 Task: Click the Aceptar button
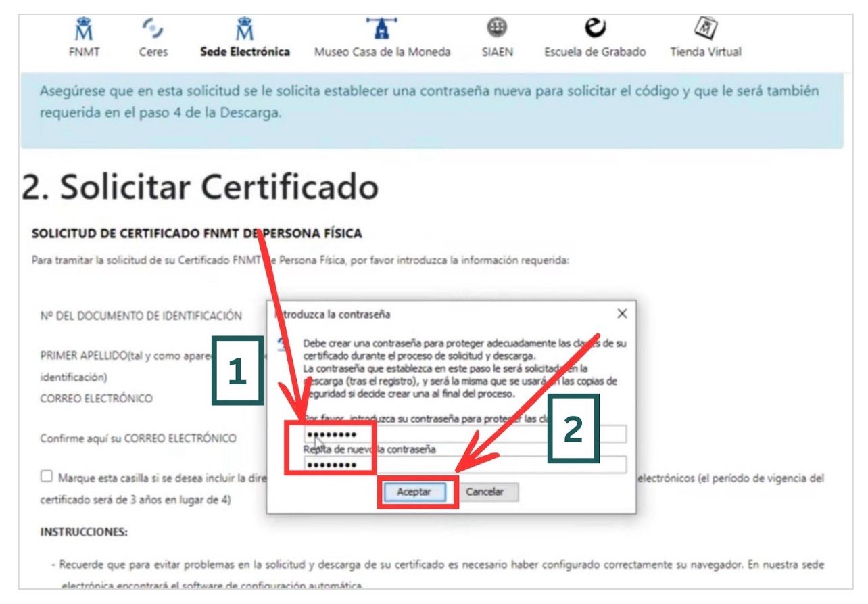tap(414, 492)
